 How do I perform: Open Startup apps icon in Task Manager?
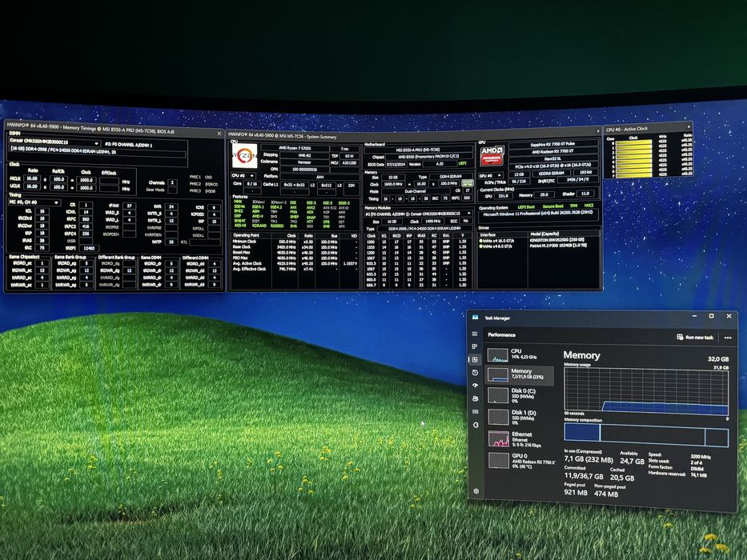pos(475,386)
